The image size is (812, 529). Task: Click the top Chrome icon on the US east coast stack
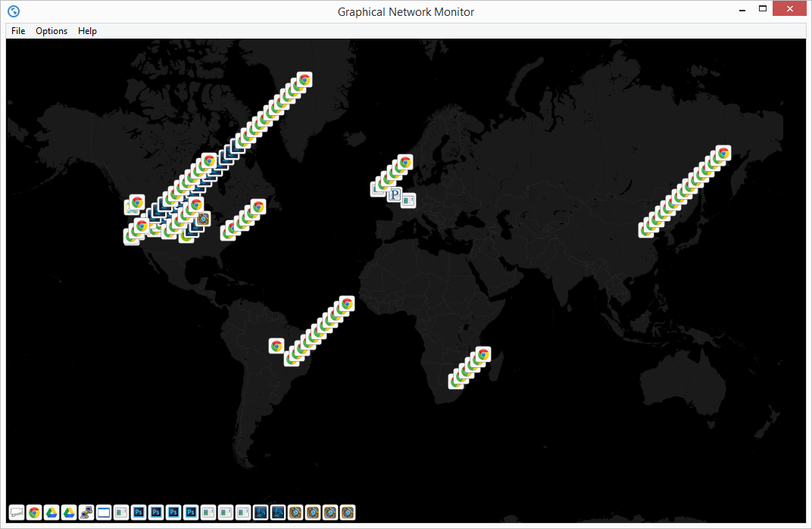pyautogui.click(x=258, y=207)
